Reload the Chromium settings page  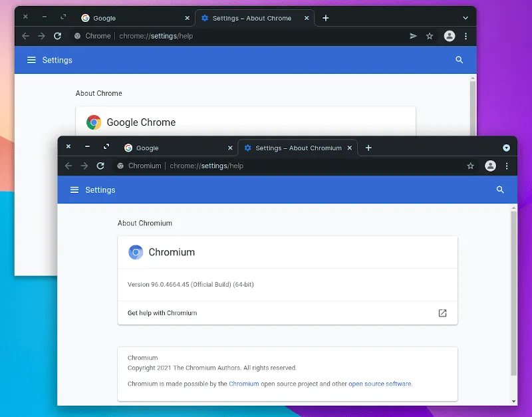pos(100,166)
